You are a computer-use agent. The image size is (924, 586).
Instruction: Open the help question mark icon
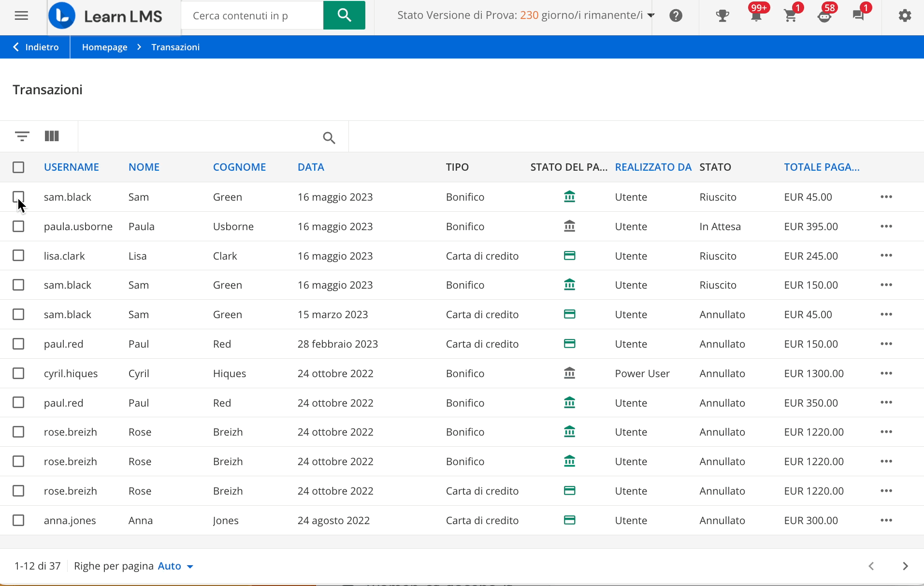point(676,15)
